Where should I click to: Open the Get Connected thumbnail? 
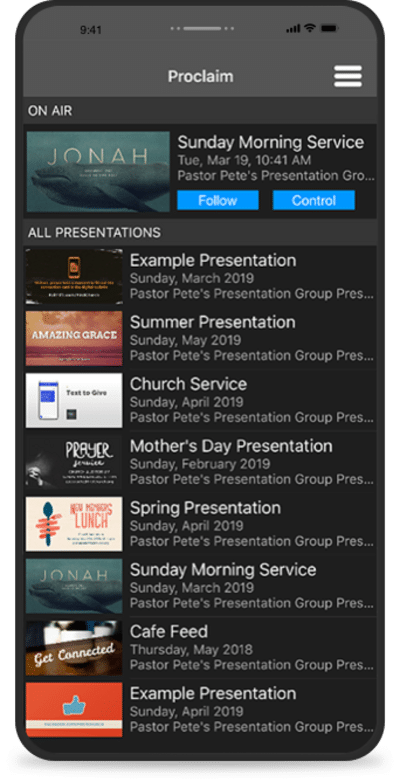tap(74, 647)
